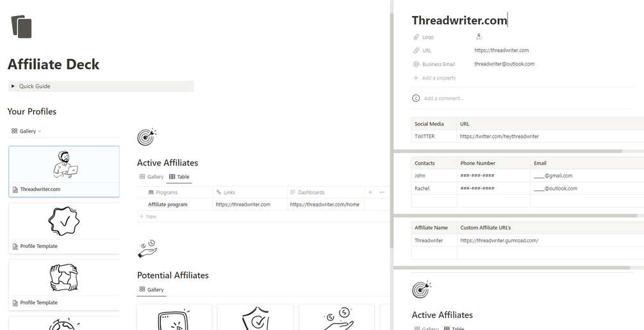Click the Links column header
This screenshot has width=644, height=330.
tap(250, 192)
